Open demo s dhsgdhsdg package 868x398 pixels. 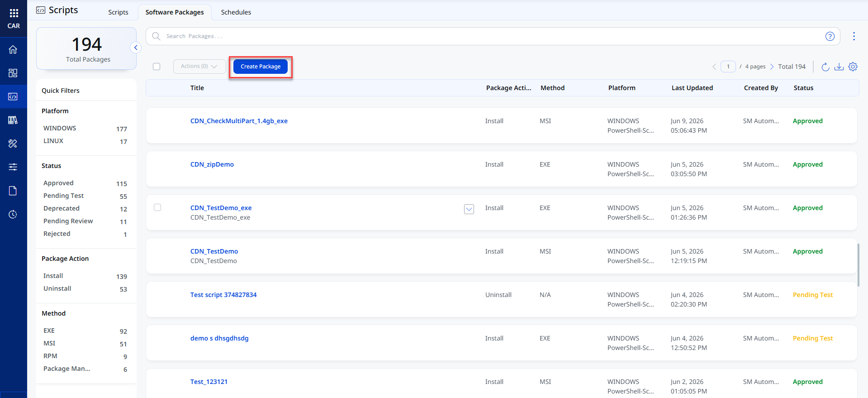point(219,338)
